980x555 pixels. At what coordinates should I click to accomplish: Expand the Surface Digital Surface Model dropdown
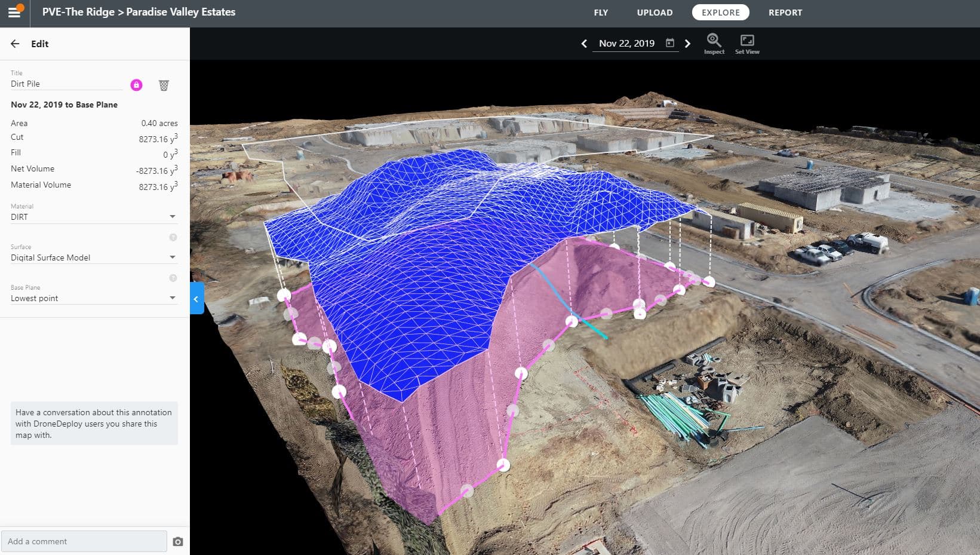tap(94, 257)
